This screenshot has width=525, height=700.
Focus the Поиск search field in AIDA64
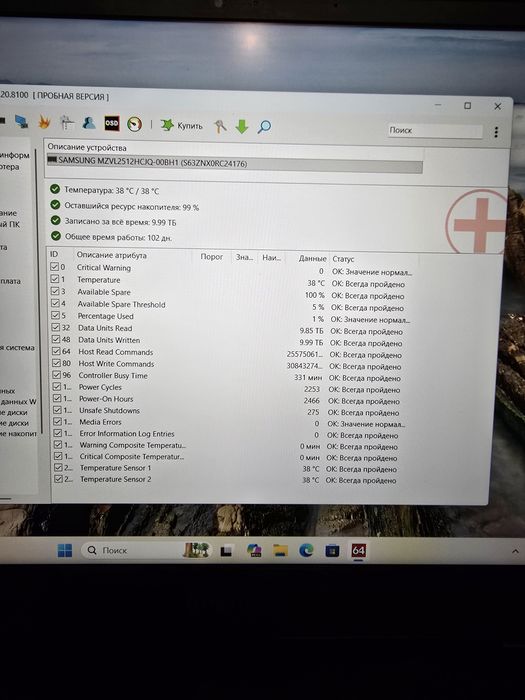coord(435,130)
